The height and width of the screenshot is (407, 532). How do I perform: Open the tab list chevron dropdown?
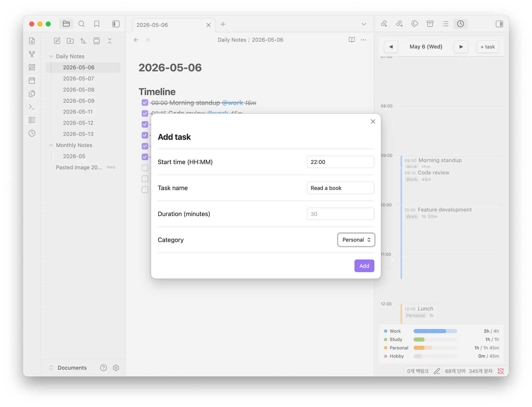364,24
